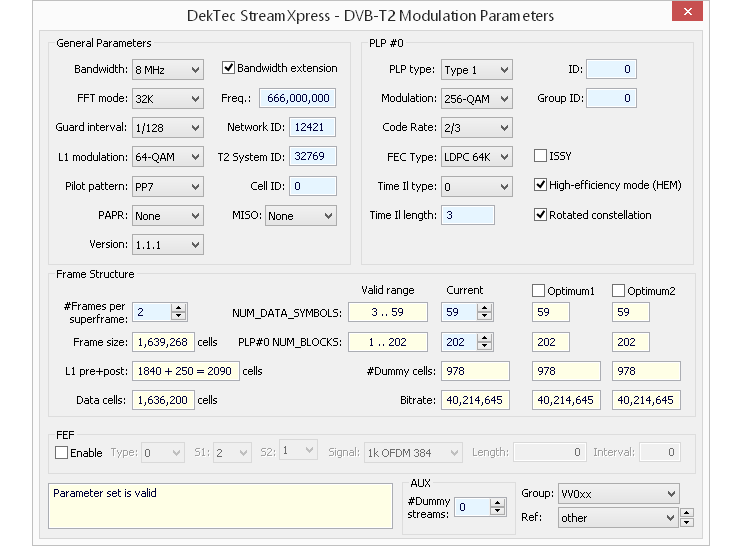This screenshot has height=546, width=743.
Task: Click Optimum1 Bitrate value 40,214,645
Action: point(566,400)
